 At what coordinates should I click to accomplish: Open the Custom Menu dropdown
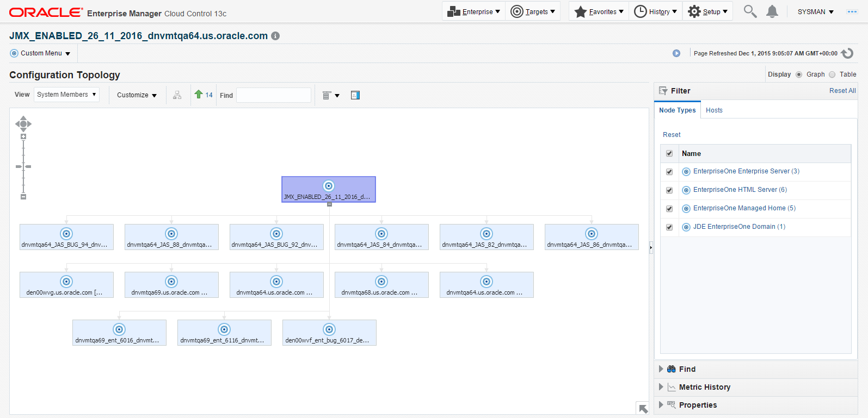41,53
